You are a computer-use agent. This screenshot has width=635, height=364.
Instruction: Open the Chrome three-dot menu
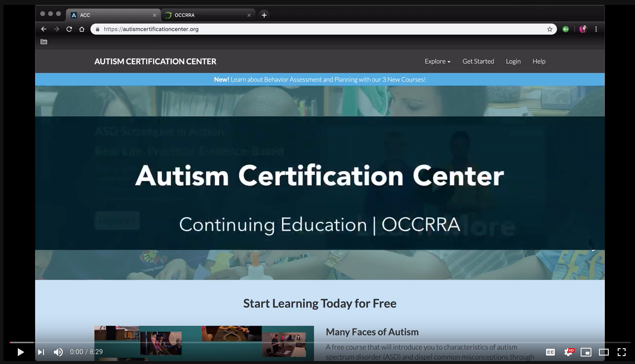click(x=596, y=29)
